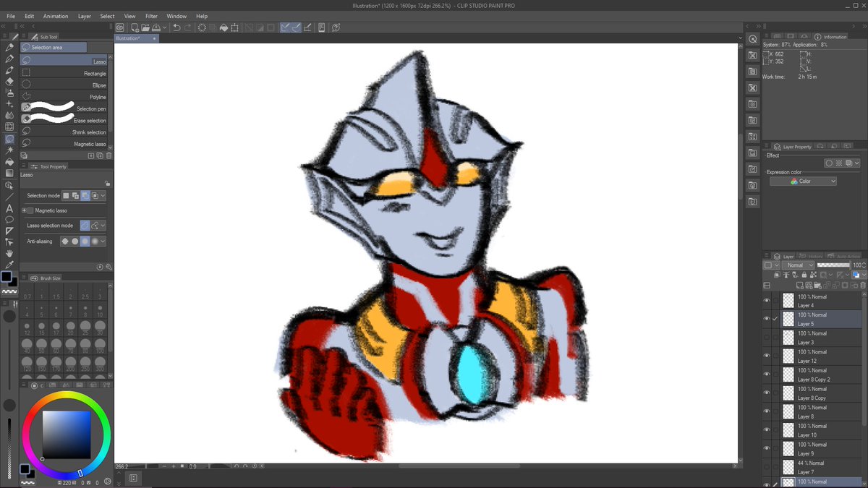The height and width of the screenshot is (488, 868).
Task: Fill with the command bar bucket icon
Action: 224,27
